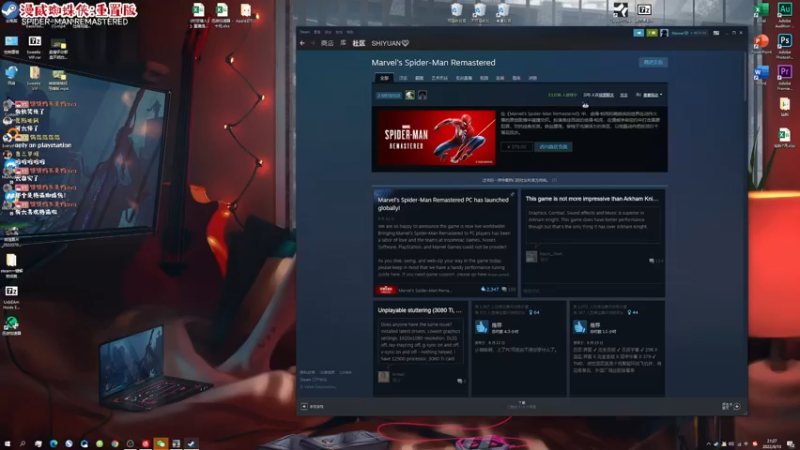Screen dimensions: 800x450
Task: Switch to Big Picture mode icon
Action: coord(716,33)
